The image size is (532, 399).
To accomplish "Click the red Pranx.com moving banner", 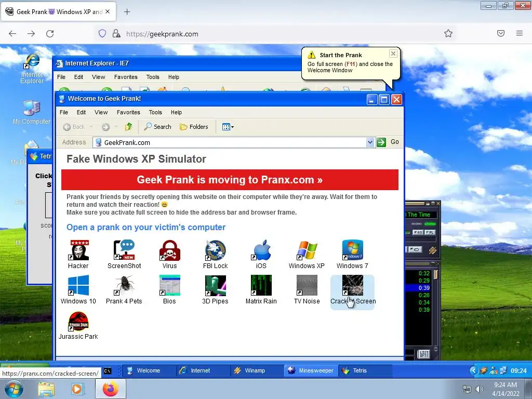I will (230, 180).
